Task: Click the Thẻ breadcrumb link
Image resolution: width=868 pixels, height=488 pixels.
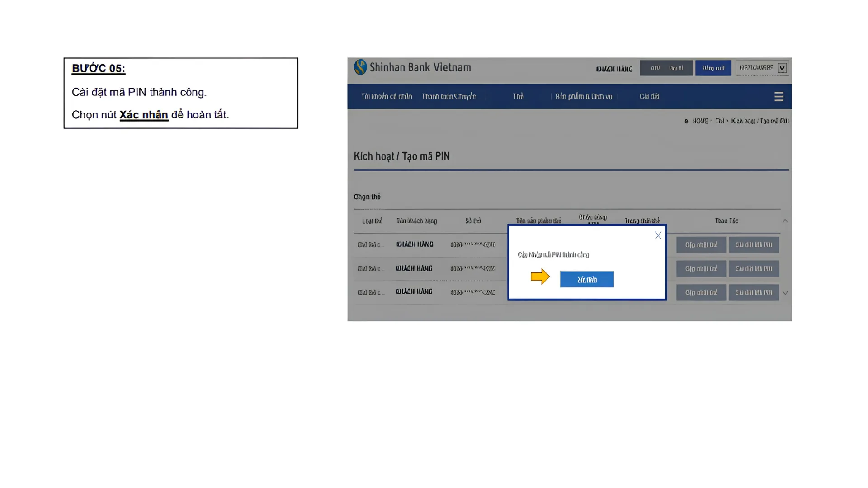Action: [720, 121]
